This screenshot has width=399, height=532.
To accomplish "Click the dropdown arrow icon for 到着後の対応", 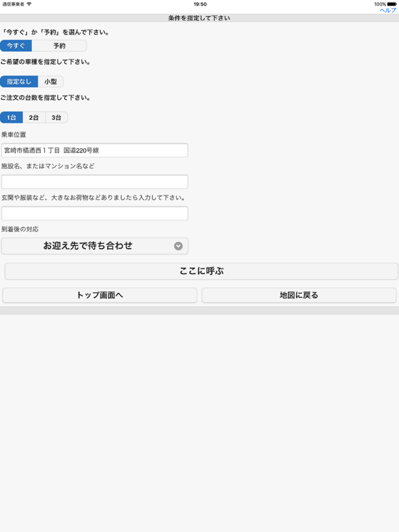I will tap(179, 246).
